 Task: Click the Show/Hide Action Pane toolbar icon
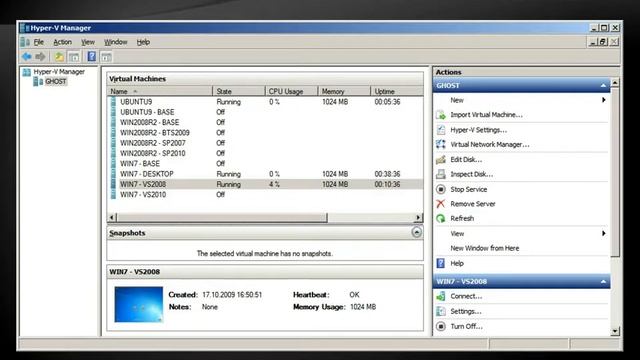(x=106, y=57)
